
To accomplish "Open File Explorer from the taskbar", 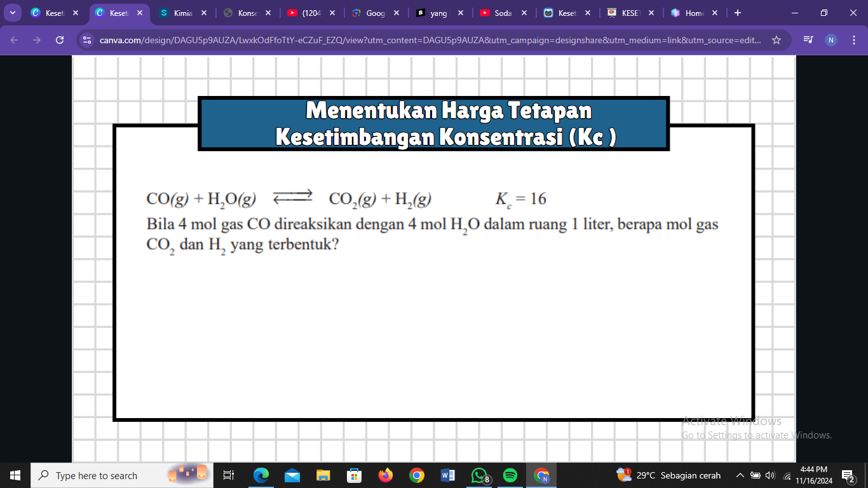I will 323,475.
